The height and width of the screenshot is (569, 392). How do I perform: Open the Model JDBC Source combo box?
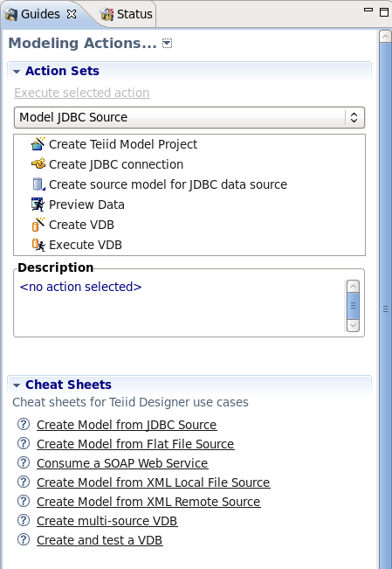(x=189, y=118)
